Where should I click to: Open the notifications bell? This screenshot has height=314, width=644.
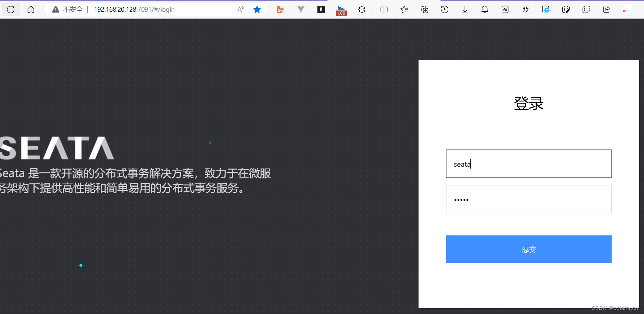(x=485, y=10)
